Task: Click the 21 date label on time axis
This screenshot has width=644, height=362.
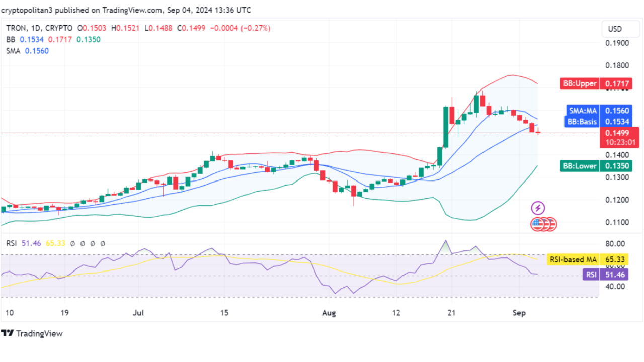Action: coord(452,313)
